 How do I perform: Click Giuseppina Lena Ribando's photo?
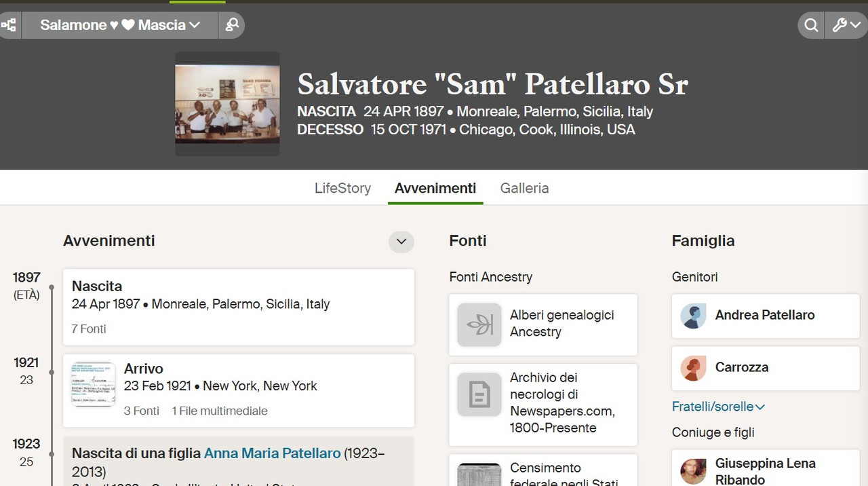[693, 471]
